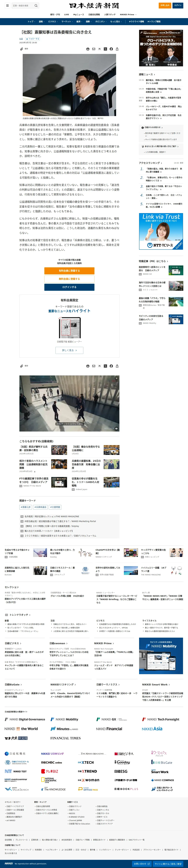Open 日経XTECH logo link

click(x=86, y=762)
